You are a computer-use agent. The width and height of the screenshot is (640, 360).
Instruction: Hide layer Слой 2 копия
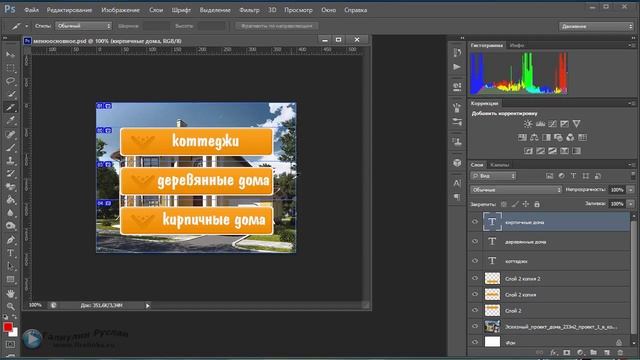pos(475,294)
